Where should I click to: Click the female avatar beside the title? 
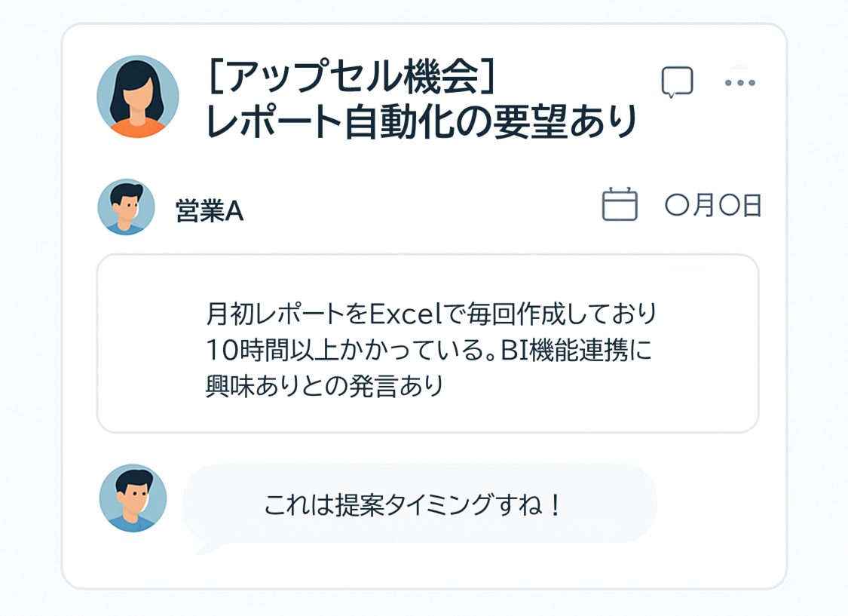tap(138, 97)
